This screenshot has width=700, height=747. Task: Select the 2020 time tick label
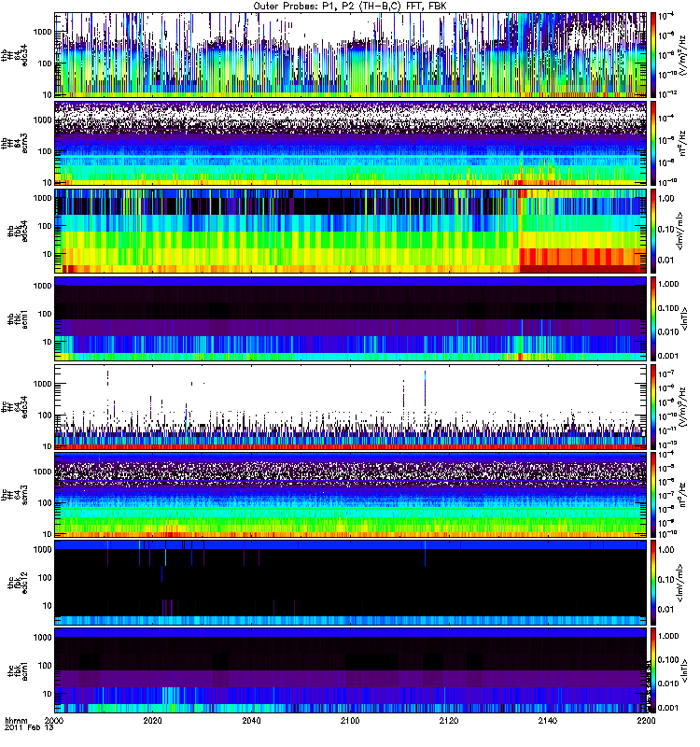coord(153,722)
